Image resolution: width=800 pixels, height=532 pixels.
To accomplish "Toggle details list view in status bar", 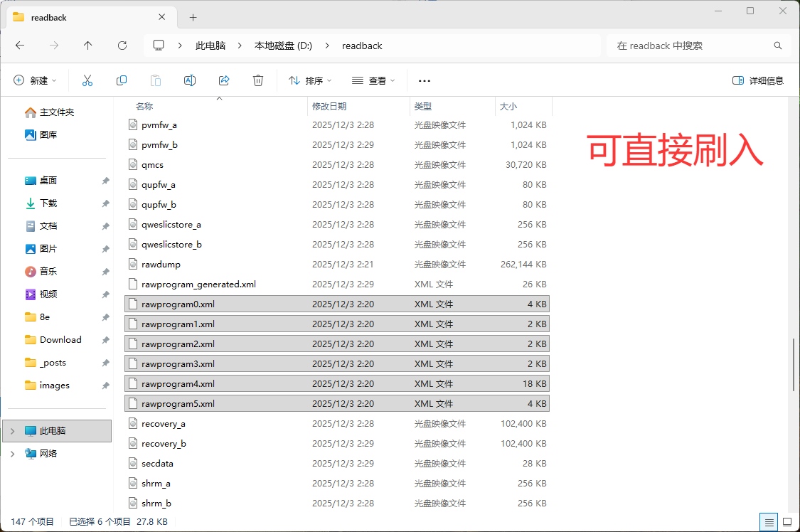I will [768, 521].
